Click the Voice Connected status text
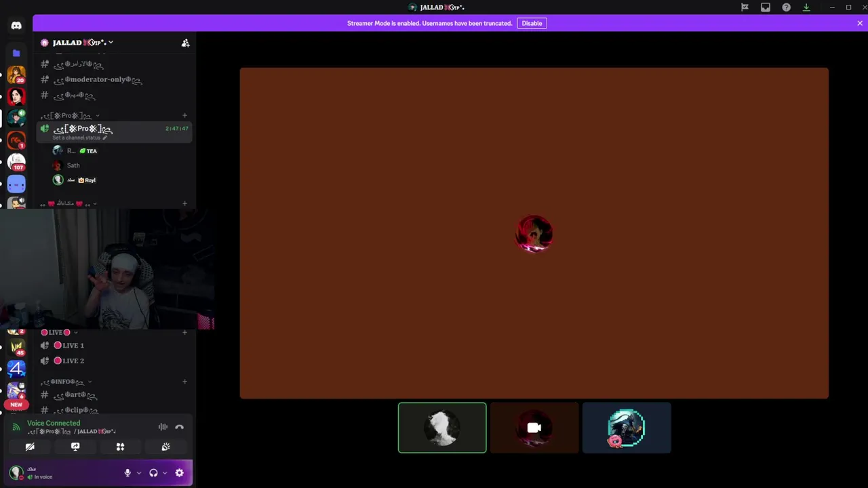868x488 pixels. click(x=54, y=423)
